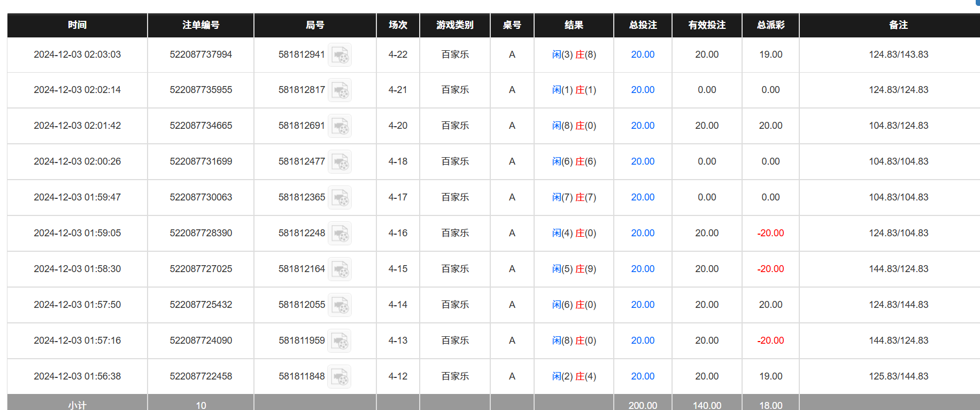The image size is (980, 410).
Task: Watch replay for round 581812055
Action: click(x=339, y=305)
